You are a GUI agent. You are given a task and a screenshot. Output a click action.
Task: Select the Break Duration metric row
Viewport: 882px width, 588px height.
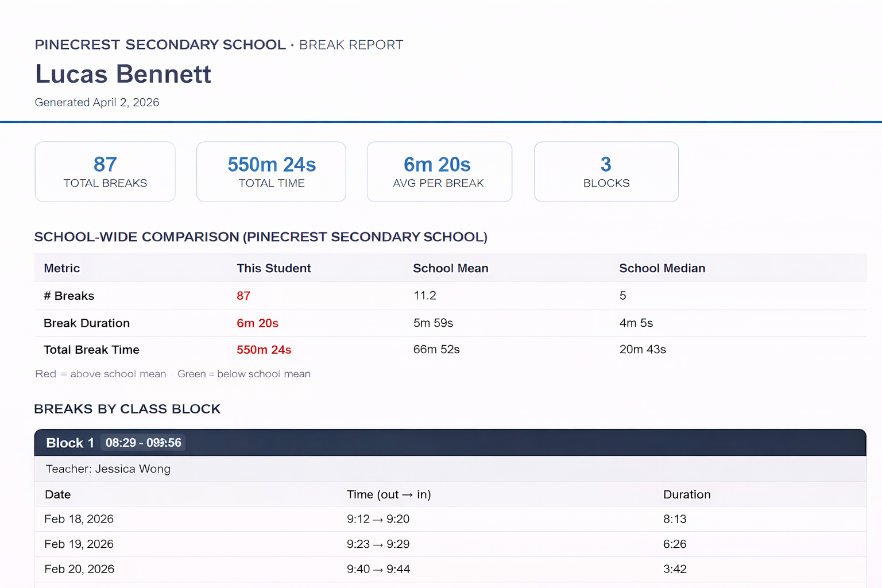tap(86, 323)
